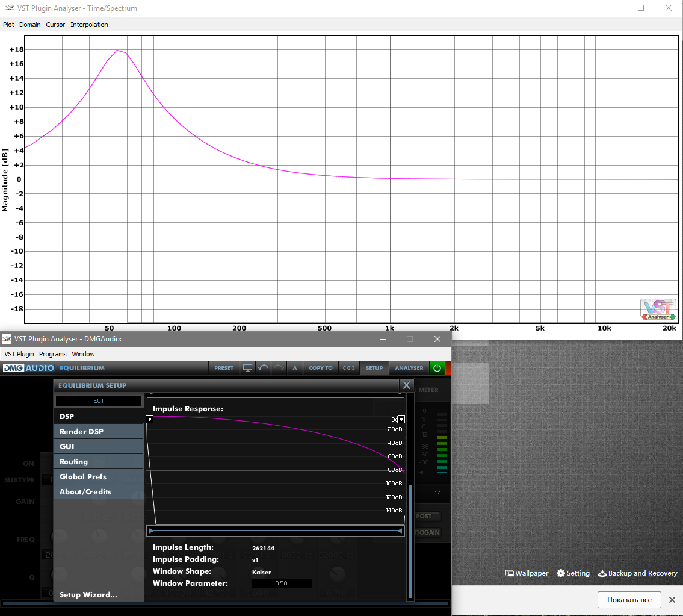
Task: Click the stereo link rings icon
Action: (348, 368)
